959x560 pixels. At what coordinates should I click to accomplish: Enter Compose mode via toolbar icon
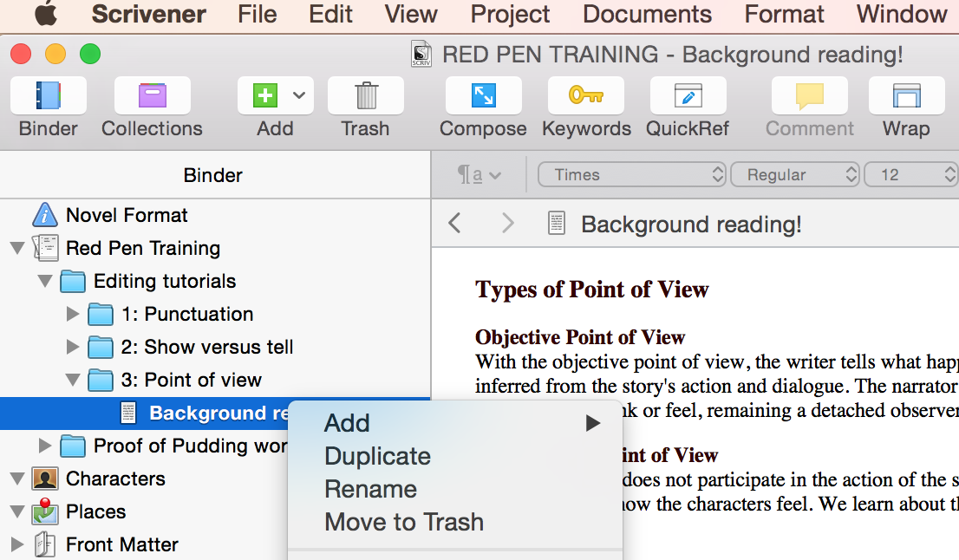[x=483, y=95]
